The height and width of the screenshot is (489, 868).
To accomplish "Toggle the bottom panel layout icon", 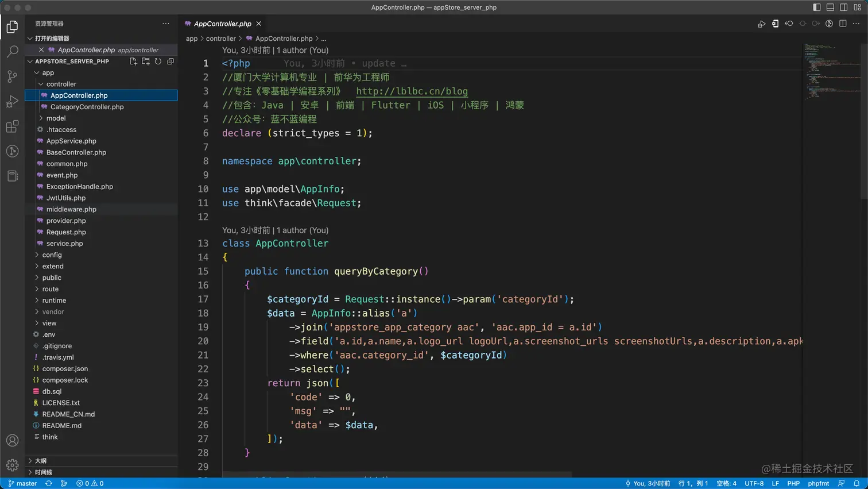I will pos(830,7).
